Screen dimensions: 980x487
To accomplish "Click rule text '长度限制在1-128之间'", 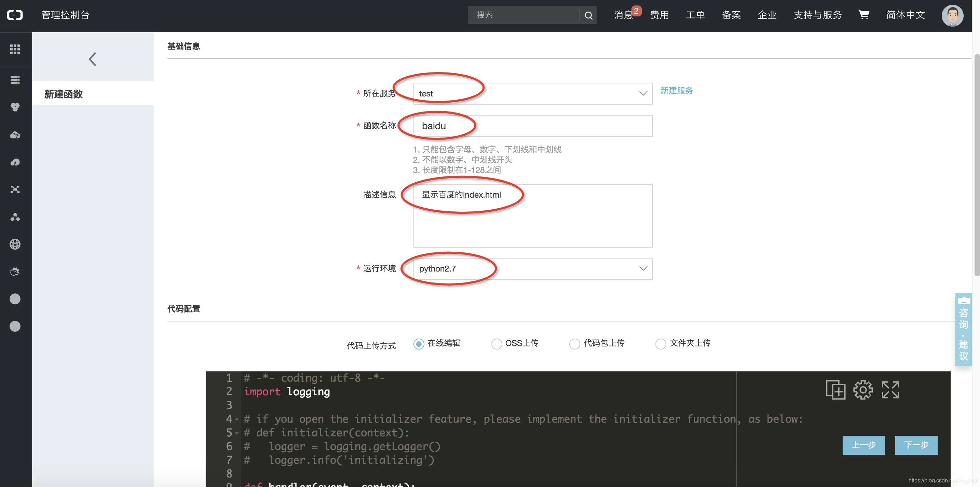I will pos(461,170).
